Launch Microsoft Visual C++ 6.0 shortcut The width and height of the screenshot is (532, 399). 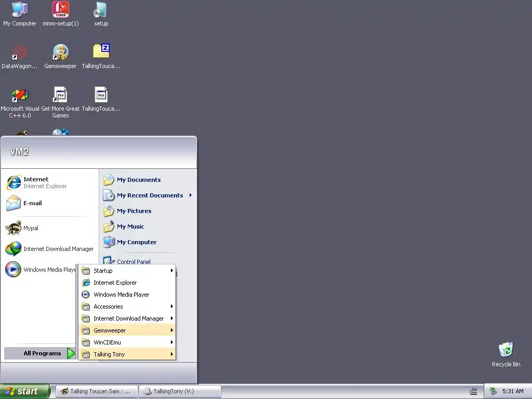tap(20, 102)
